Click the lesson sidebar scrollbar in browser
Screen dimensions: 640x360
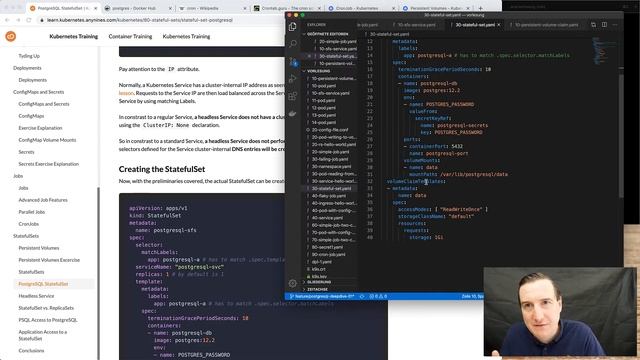coord(98,273)
